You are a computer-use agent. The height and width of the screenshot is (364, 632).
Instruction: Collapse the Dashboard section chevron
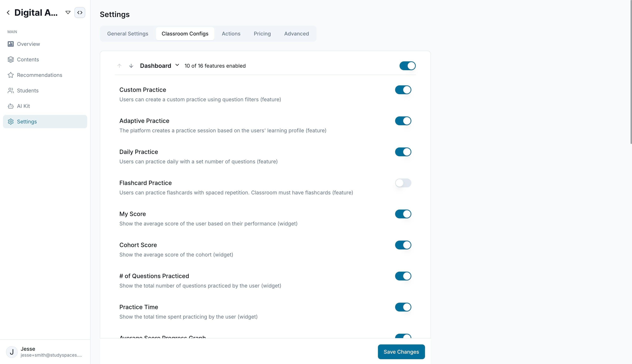177,65
